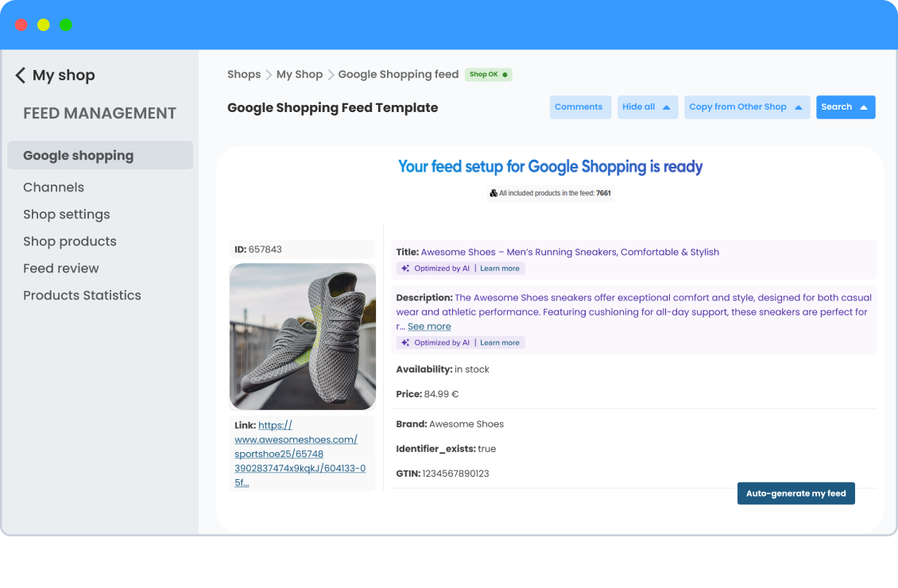Click the sneaker product image thumbnail
This screenshot has height=588, width=898.
(x=302, y=336)
